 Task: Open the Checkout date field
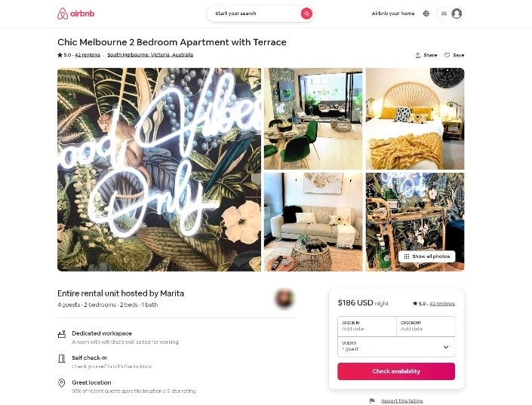(x=426, y=327)
